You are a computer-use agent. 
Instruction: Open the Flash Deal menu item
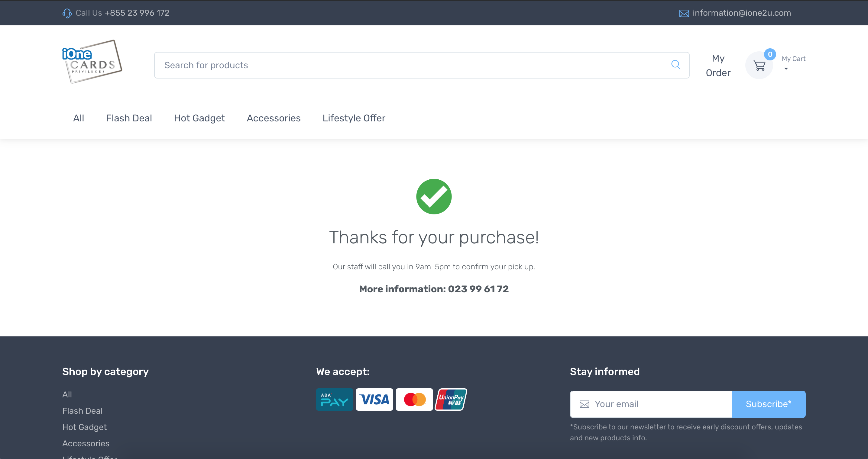pos(129,118)
